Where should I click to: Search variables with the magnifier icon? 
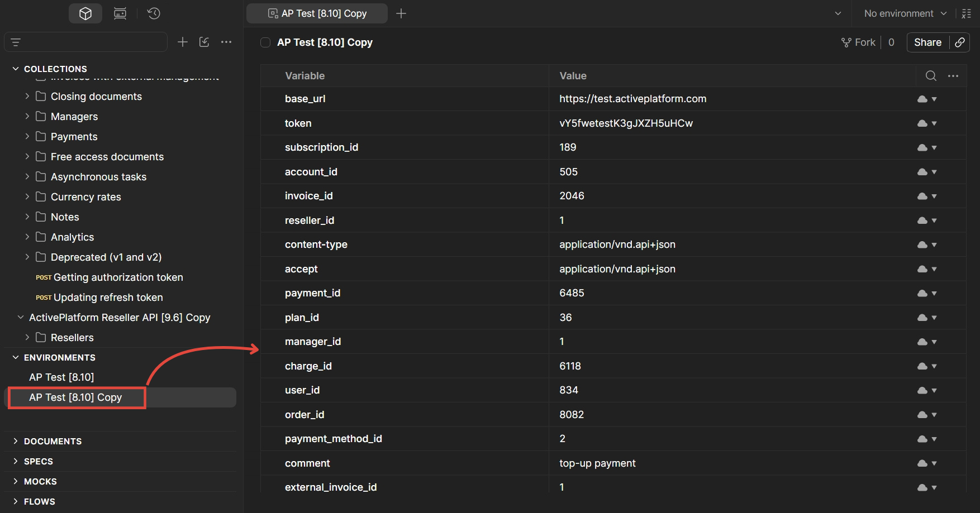(x=931, y=76)
